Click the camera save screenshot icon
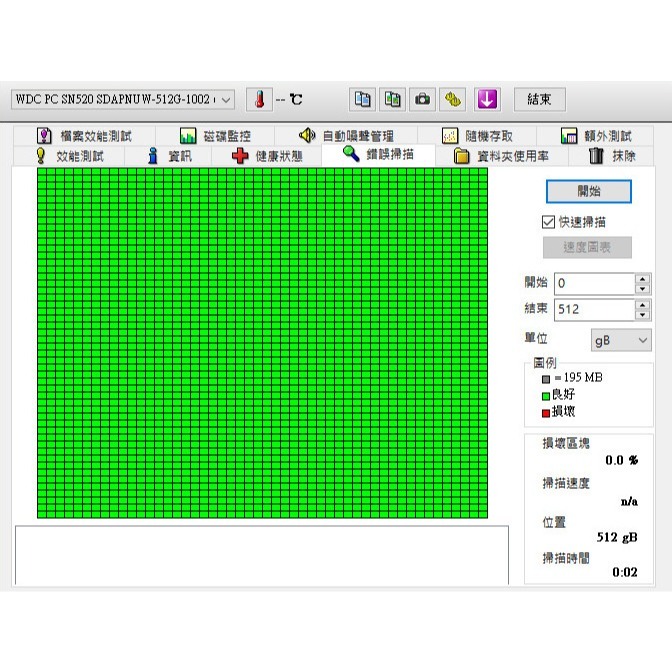The image size is (672, 672). [422, 100]
